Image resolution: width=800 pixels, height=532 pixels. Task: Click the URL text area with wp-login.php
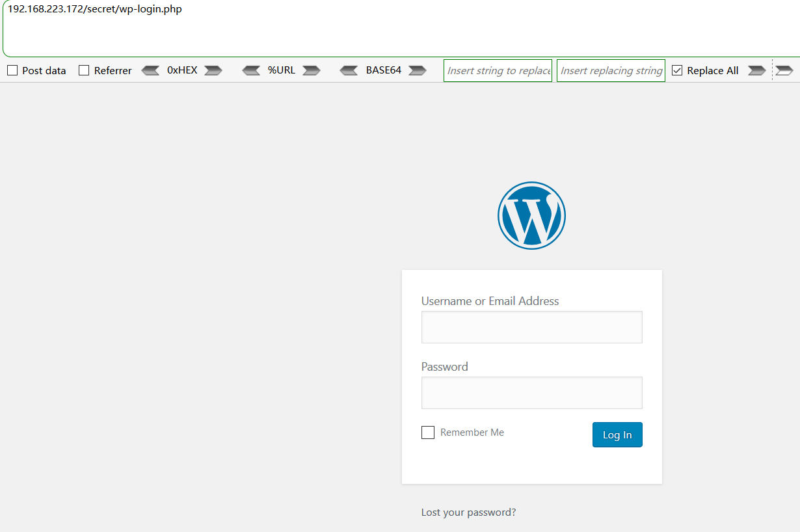coord(400,29)
